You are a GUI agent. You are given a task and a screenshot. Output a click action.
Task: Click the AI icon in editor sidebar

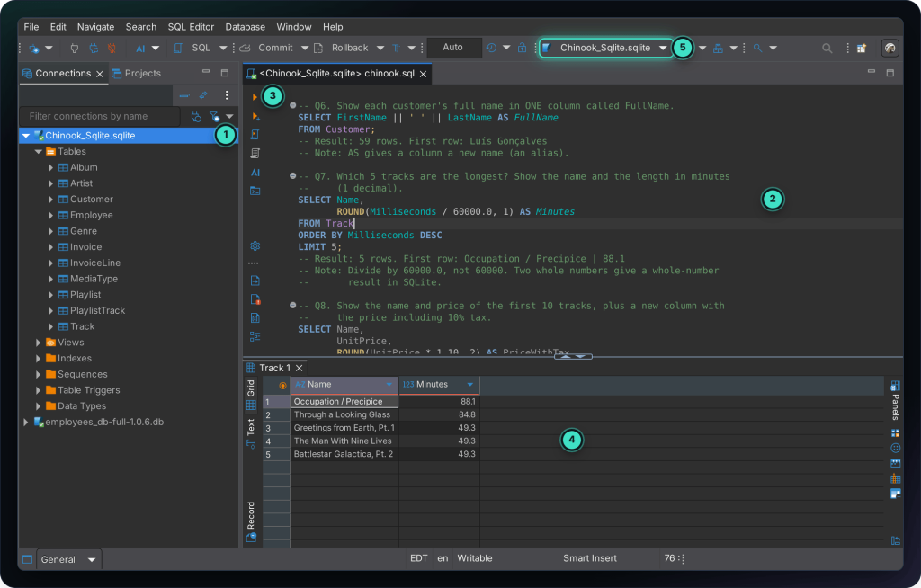coord(255,173)
